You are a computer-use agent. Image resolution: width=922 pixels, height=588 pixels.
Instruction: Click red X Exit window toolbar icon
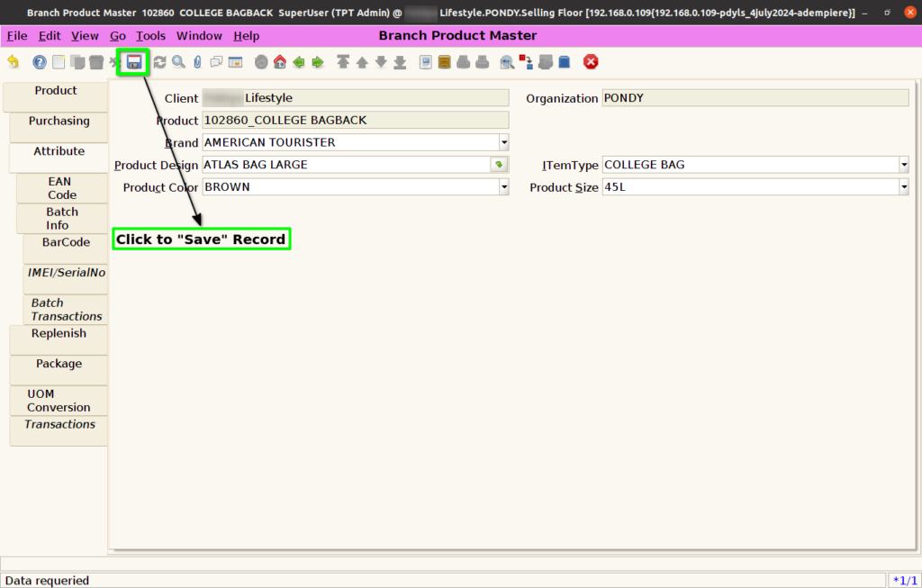591,62
